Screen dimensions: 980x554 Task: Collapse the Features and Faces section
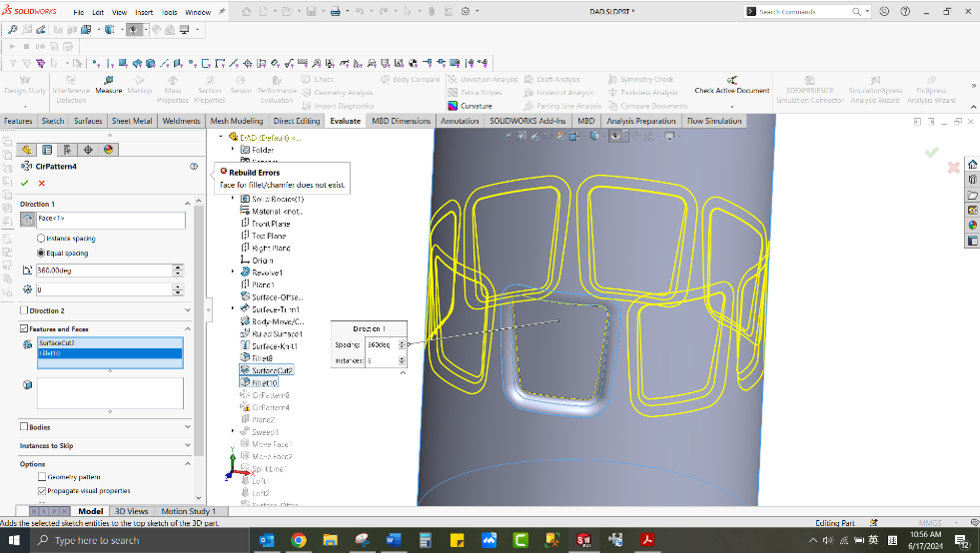point(187,328)
